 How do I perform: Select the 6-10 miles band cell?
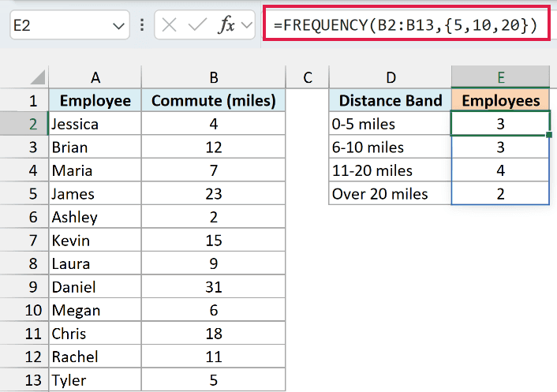(x=391, y=147)
